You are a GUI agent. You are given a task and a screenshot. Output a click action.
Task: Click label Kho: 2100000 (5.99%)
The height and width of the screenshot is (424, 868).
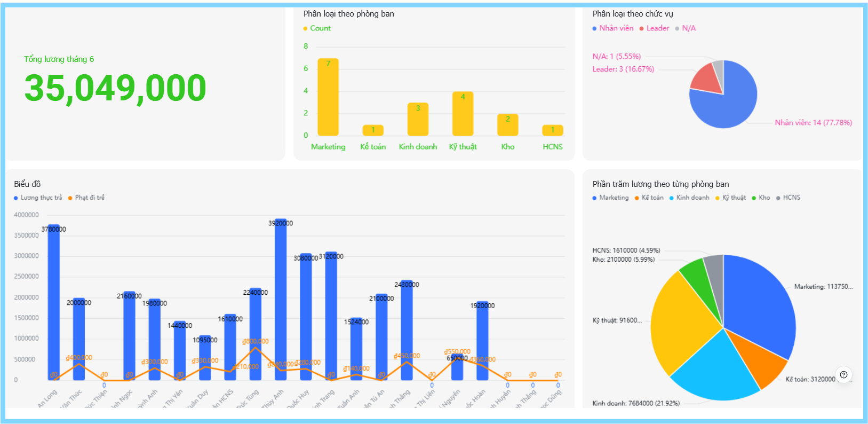click(624, 260)
